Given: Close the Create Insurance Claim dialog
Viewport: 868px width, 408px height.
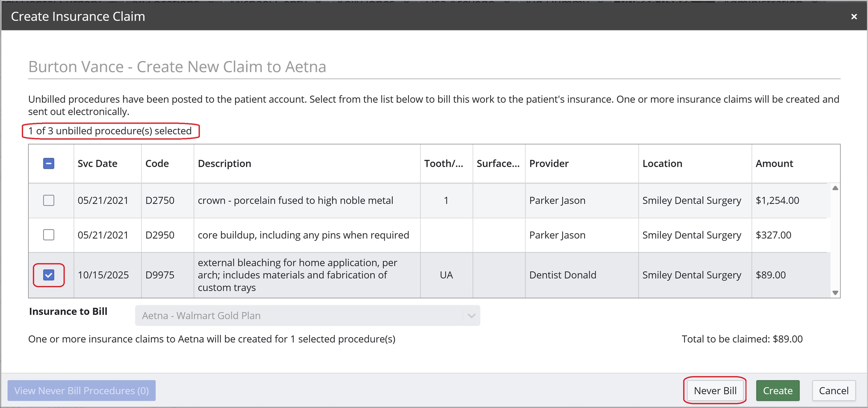Looking at the screenshot, I should [x=854, y=16].
